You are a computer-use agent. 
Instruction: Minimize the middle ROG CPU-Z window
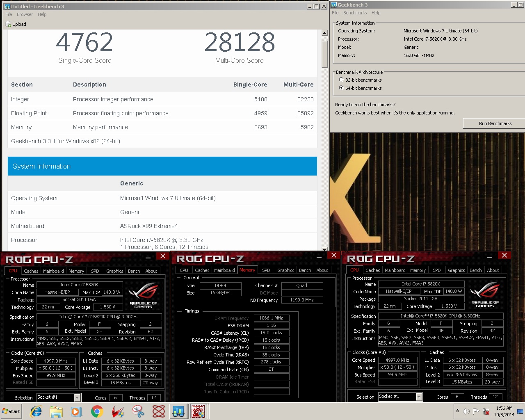(x=320, y=257)
